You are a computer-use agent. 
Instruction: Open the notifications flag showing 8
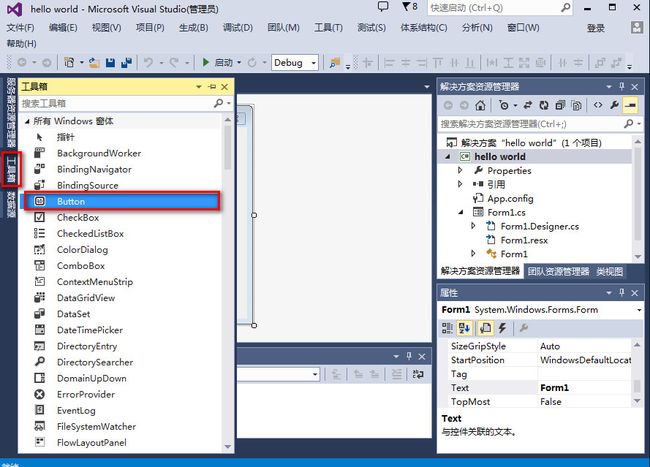pyautogui.click(x=409, y=7)
